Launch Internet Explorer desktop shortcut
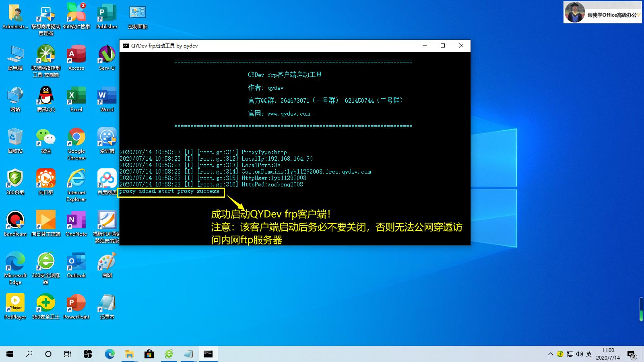 pos(76,186)
